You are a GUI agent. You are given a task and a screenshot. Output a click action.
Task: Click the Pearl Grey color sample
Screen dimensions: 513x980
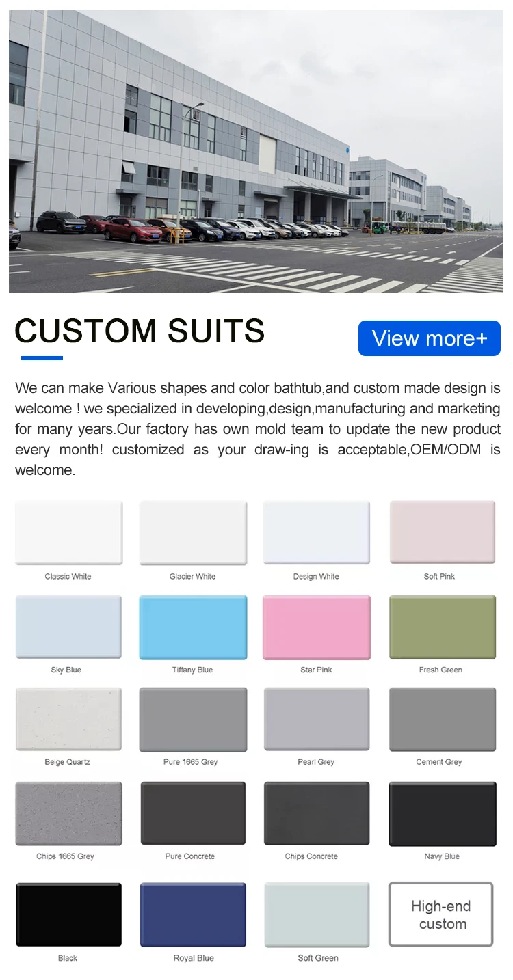coord(317,720)
